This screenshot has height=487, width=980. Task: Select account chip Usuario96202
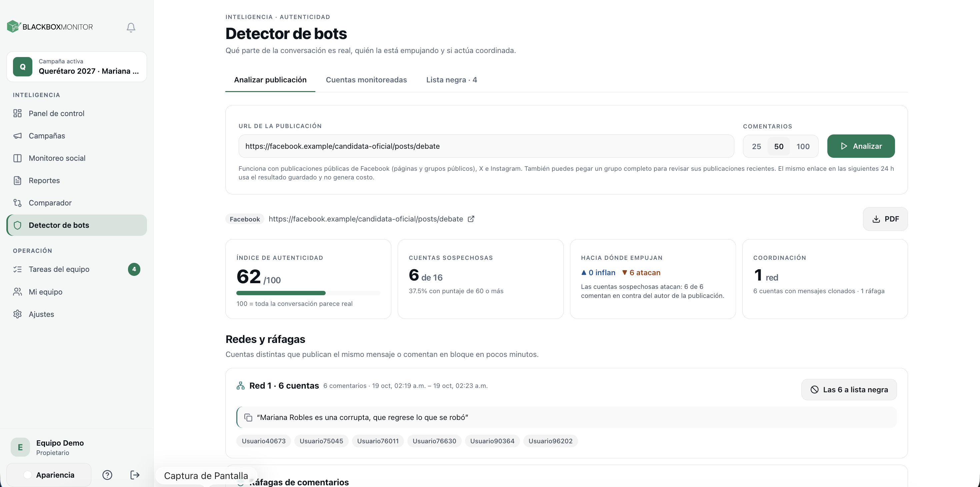point(550,441)
